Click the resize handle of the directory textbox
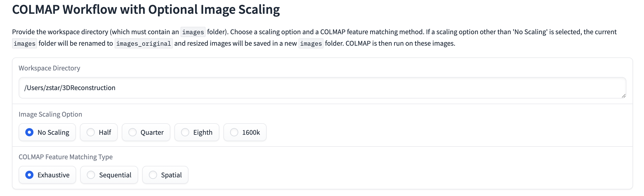 click(623, 96)
